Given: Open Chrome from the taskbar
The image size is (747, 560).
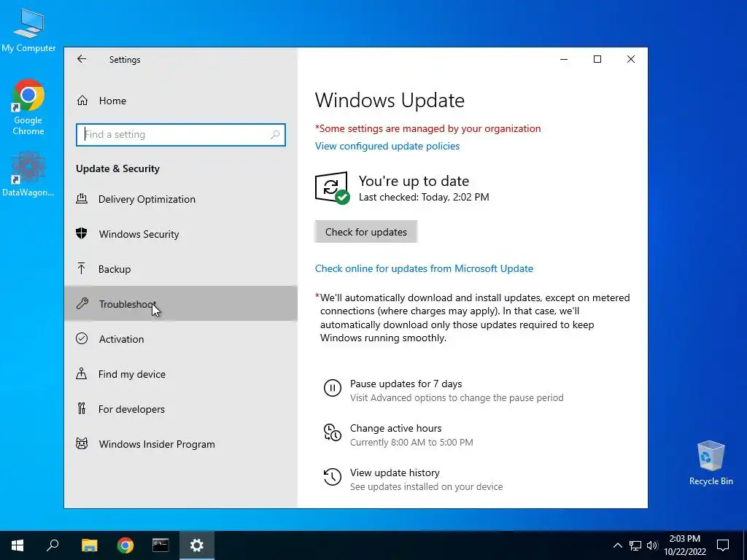Looking at the screenshot, I should (x=125, y=545).
